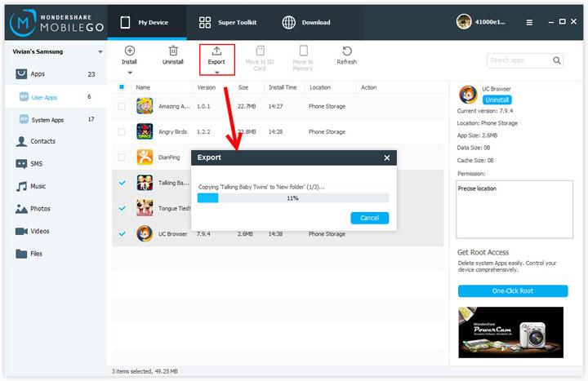The height and width of the screenshot is (381, 588).
Task: Click the One-Click Root button
Action: coord(513,290)
